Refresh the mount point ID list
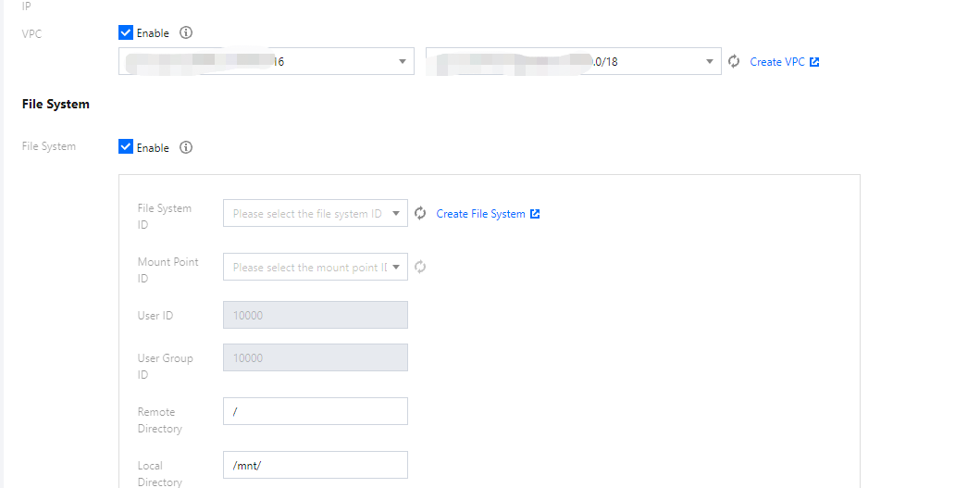 click(420, 268)
